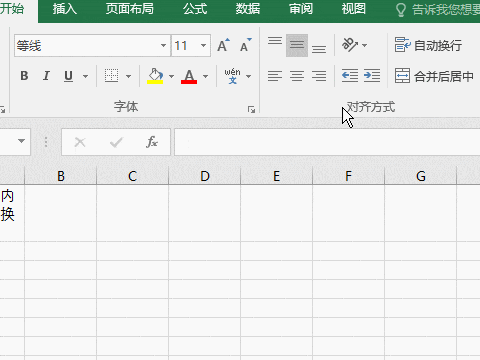The height and width of the screenshot is (360, 480).
Task: Apply red font color
Action: (x=189, y=76)
